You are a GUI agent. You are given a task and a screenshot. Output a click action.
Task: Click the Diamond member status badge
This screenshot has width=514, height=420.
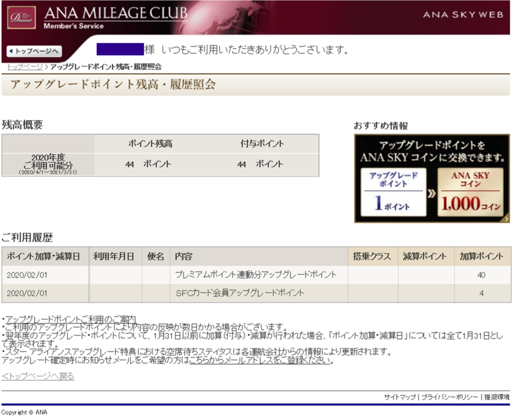[x=21, y=18]
